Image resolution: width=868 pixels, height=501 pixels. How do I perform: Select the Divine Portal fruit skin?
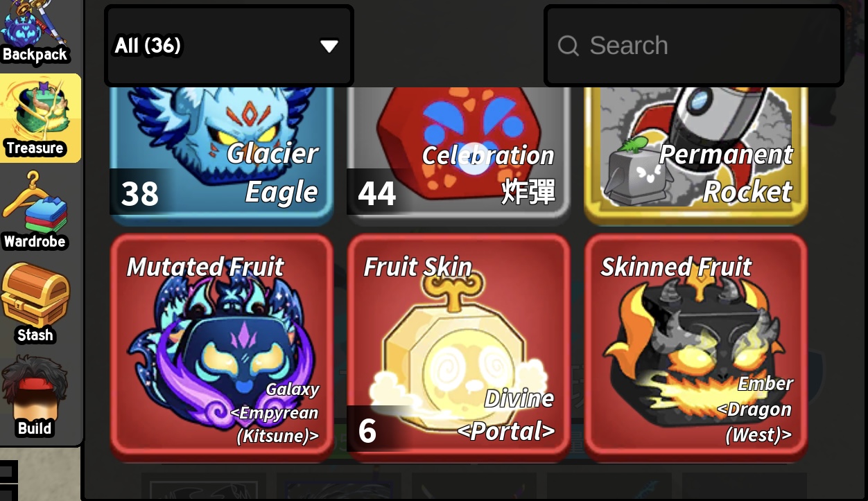[x=458, y=346]
